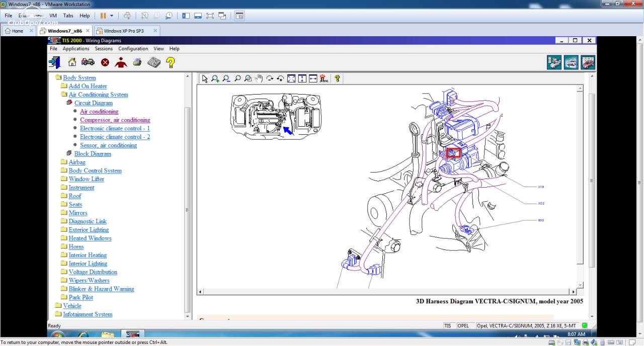Open the Compressor, air conditioning link
The image size is (644, 346).
pyautogui.click(x=115, y=120)
